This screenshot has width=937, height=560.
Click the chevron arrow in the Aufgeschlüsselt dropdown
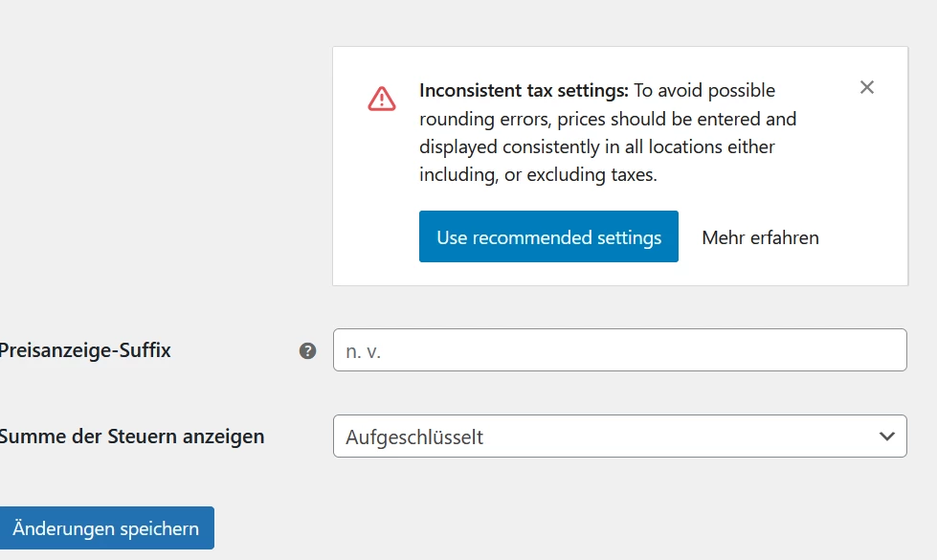point(887,437)
